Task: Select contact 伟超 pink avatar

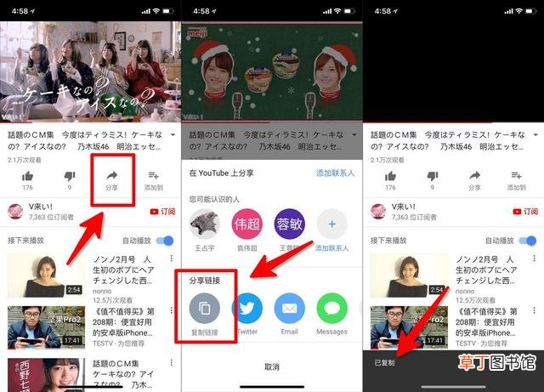Action: (x=247, y=224)
